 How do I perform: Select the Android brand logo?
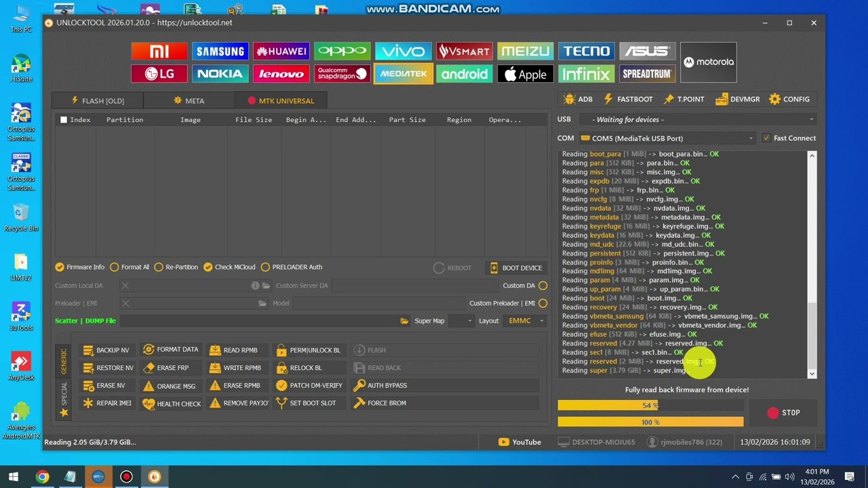pos(464,74)
